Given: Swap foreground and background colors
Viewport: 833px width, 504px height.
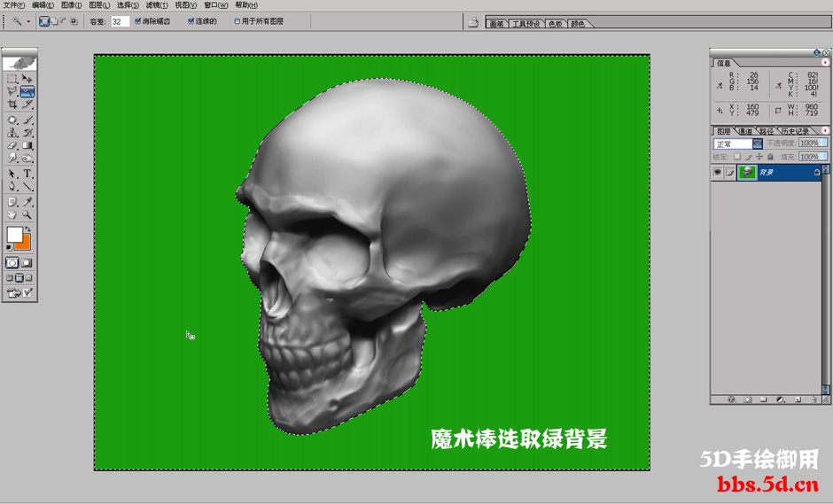Looking at the screenshot, I should (27, 229).
